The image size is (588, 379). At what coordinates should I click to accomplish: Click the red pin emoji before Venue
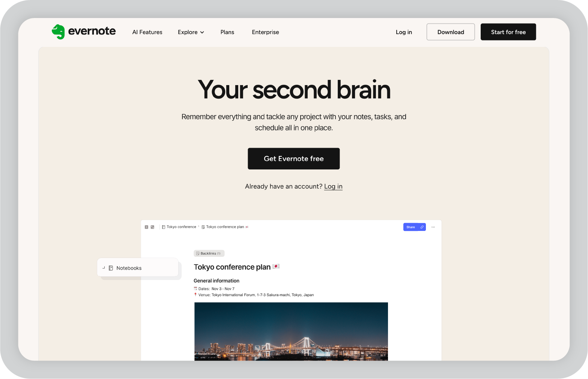195,295
